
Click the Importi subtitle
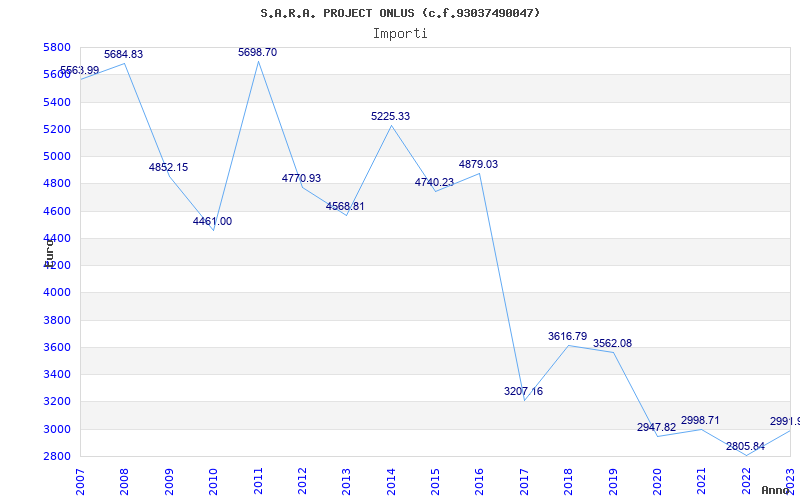coord(400,34)
